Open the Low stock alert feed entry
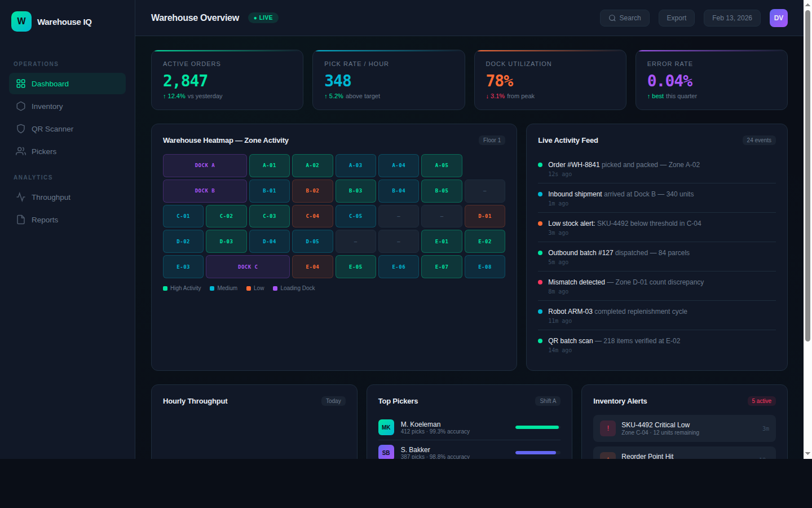 pos(657,227)
